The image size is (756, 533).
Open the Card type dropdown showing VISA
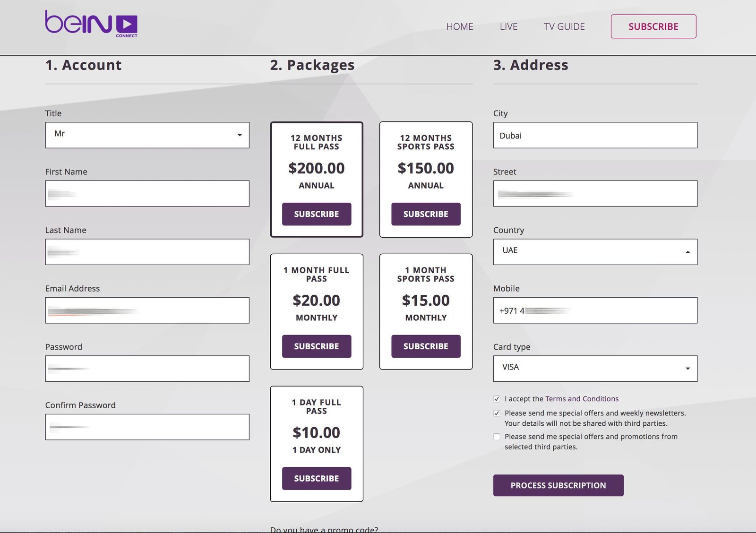[595, 369]
